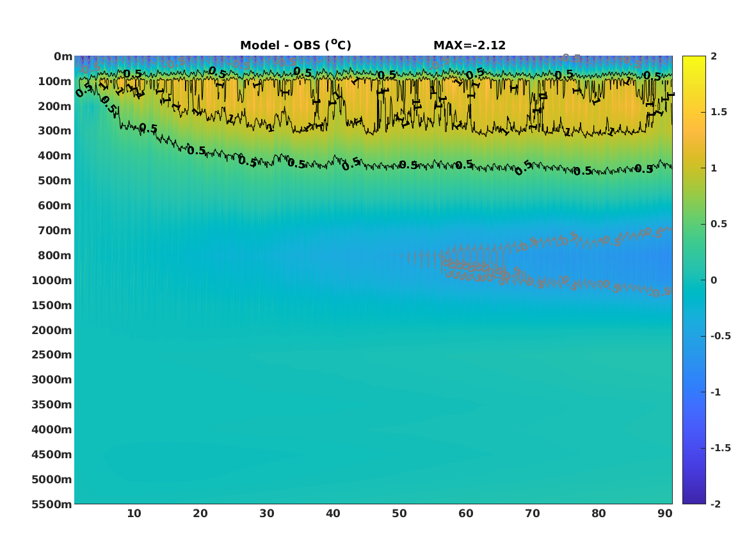The width and height of the screenshot is (747, 560).
Task: Click the colorbar tick label "-0.5"
Action: pos(720,336)
